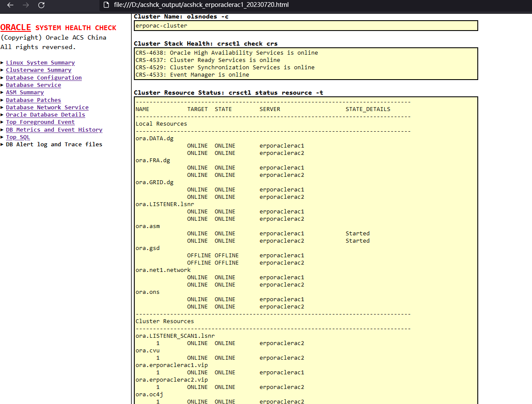Open ASM Summary link
Image resolution: width=532 pixels, height=404 pixels.
point(25,93)
